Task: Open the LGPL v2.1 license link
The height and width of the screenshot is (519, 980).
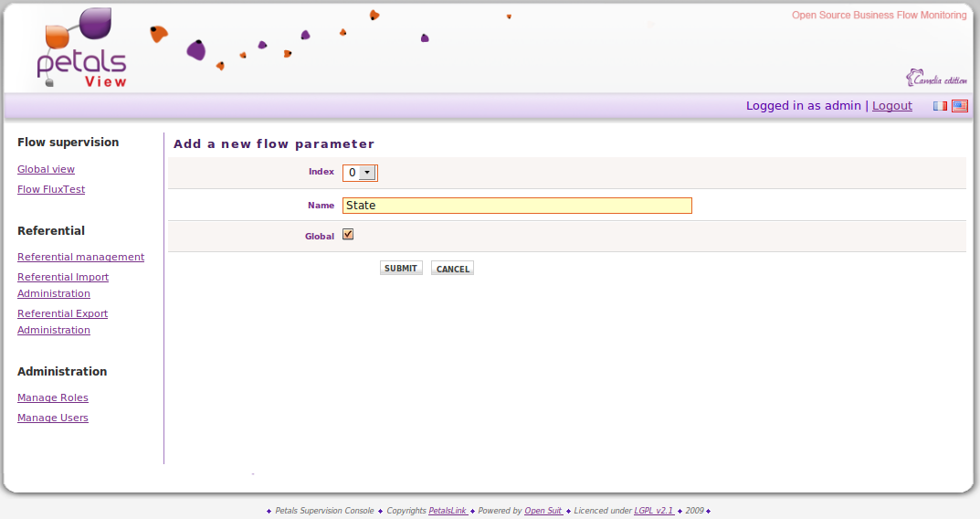Action: point(653,511)
